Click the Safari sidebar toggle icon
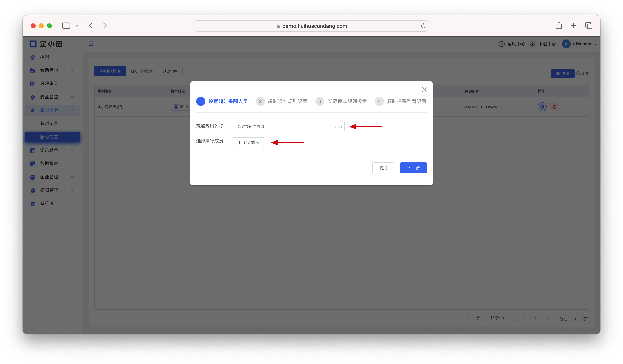 tap(66, 26)
